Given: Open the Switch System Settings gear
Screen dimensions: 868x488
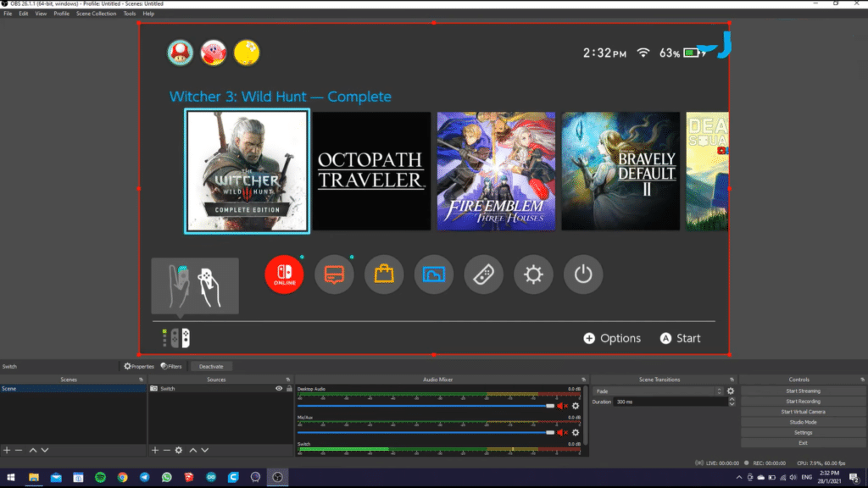Looking at the screenshot, I should [x=534, y=274].
